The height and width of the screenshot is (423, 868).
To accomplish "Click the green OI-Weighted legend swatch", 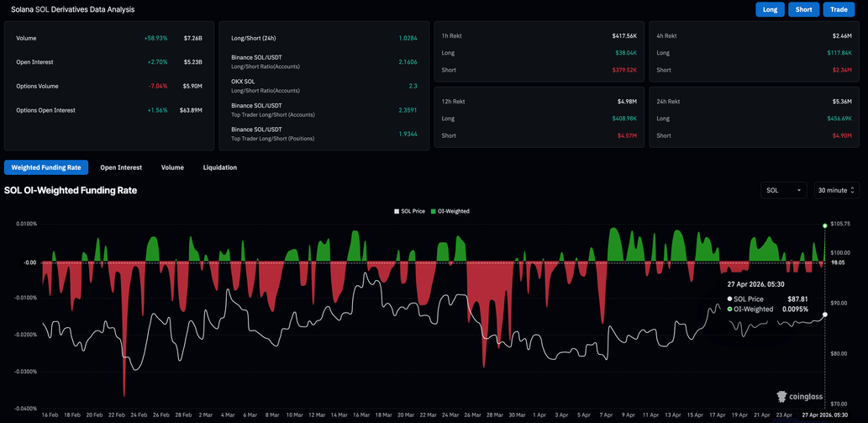I will coord(434,211).
